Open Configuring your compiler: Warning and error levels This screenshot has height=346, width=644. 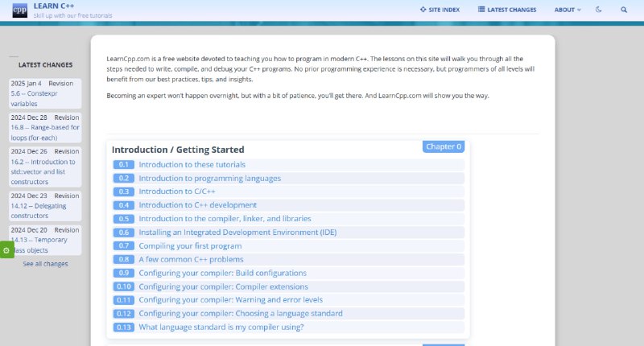click(230, 300)
